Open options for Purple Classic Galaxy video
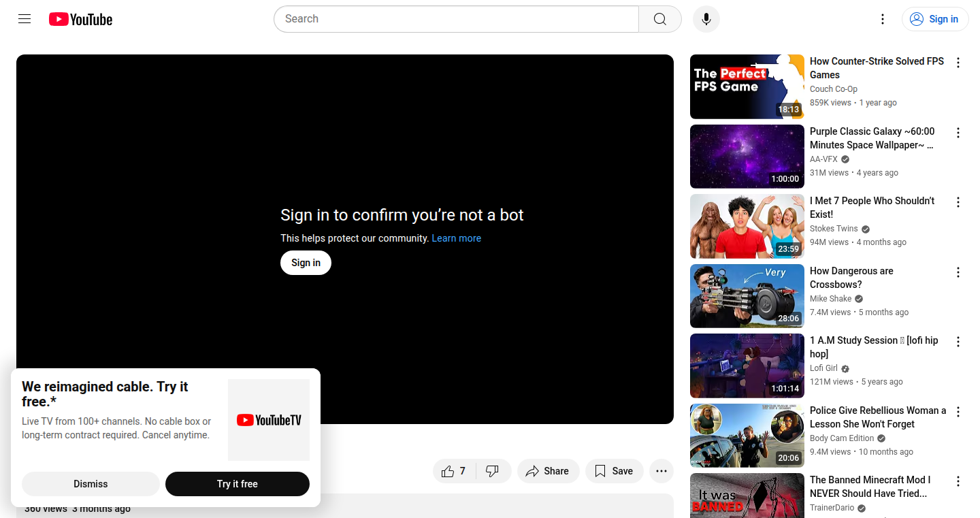The image size is (980, 518). click(x=958, y=133)
